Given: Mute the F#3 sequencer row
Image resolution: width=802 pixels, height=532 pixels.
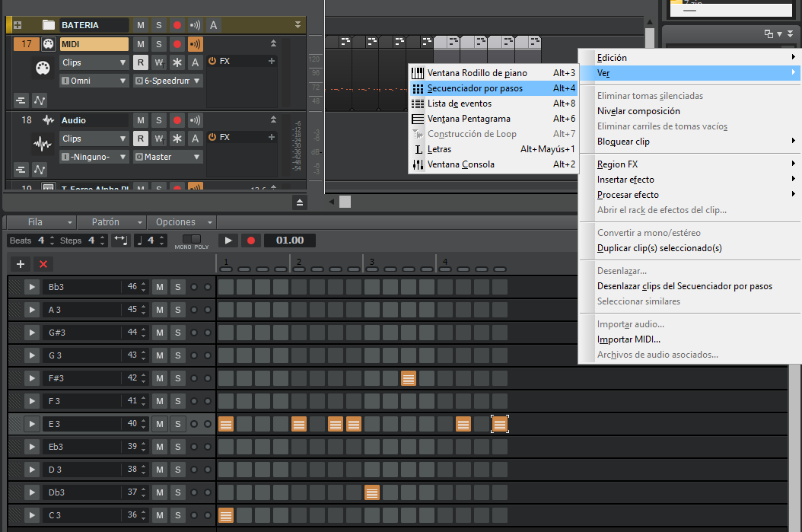Looking at the screenshot, I should (160, 378).
